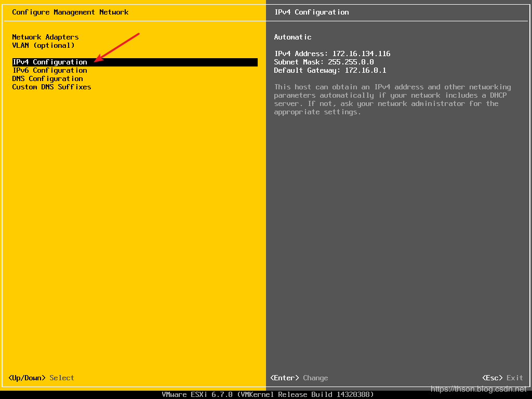Image resolution: width=532 pixels, height=399 pixels.
Task: Click the <Up/Down> Select hint
Action: pos(42,378)
